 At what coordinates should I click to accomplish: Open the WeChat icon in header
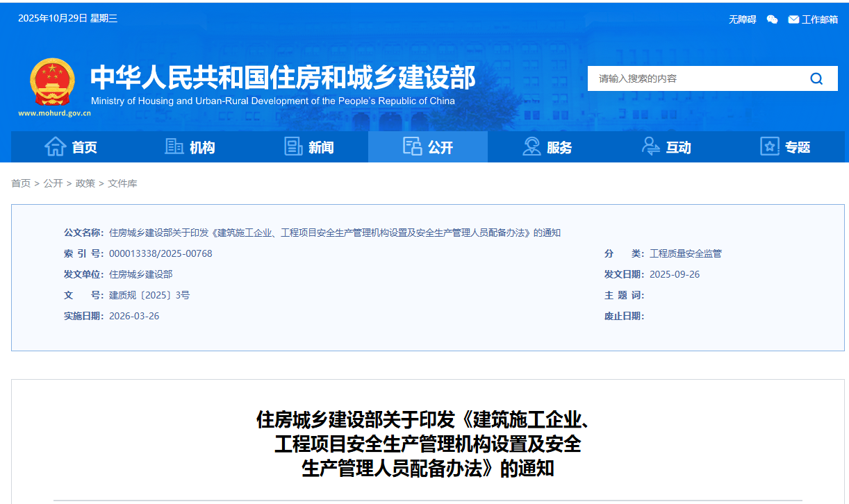point(772,19)
